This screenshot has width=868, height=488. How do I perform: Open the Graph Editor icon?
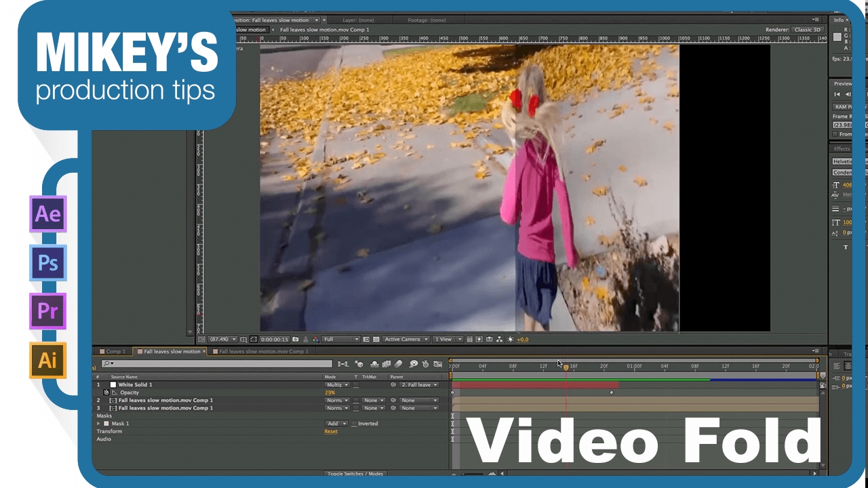pyautogui.click(x=438, y=364)
